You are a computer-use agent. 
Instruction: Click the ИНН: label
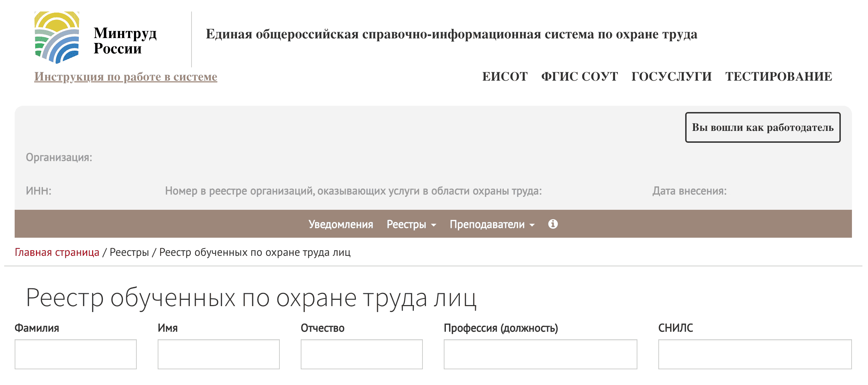(x=38, y=191)
